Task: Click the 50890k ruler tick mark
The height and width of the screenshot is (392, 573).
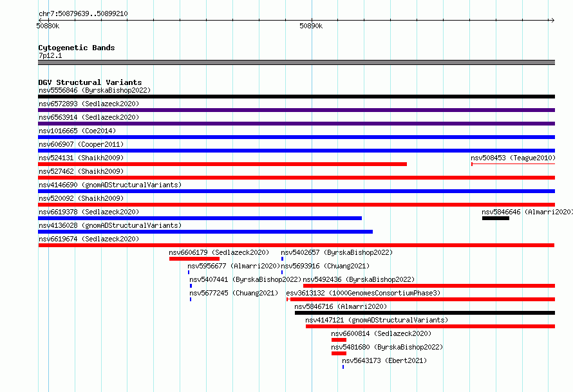Action: click(312, 21)
